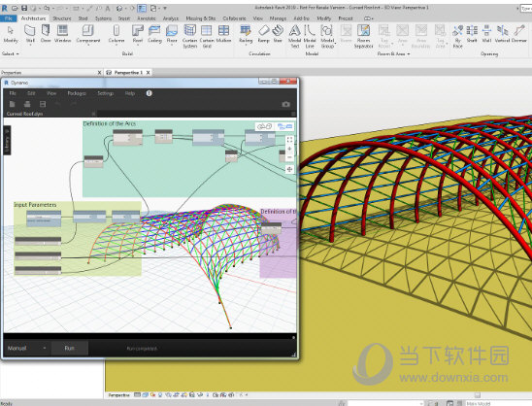Screen dimensions: 532x406
Task: Switch to the Manage ribbon tab
Action: coord(278,18)
